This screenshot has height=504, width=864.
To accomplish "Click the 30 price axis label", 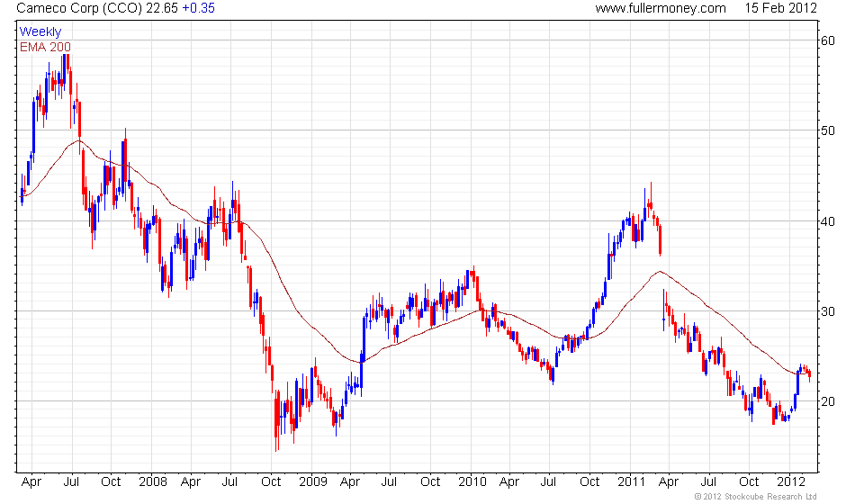I will 828,311.
